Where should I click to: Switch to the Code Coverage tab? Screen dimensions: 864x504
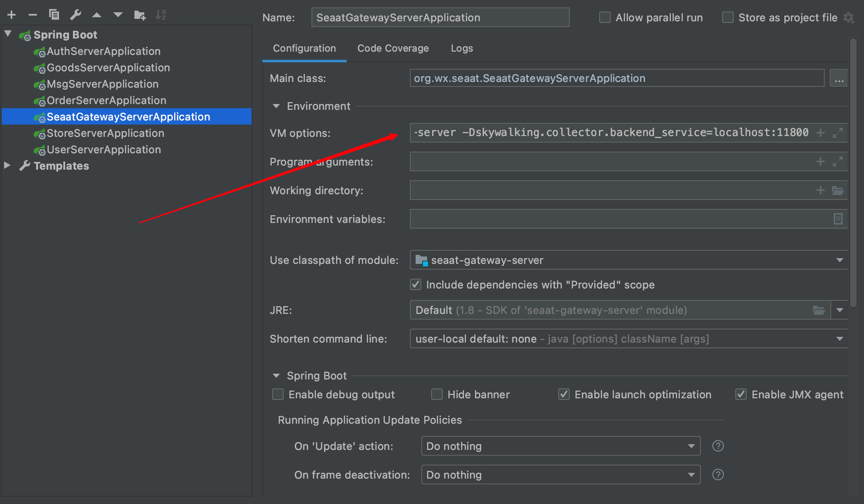[393, 48]
